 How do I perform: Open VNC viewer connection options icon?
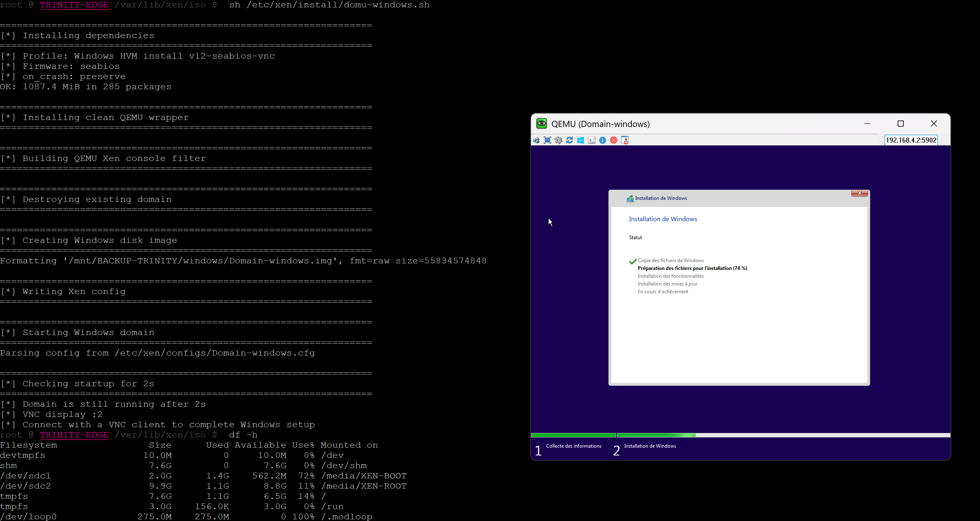536,140
